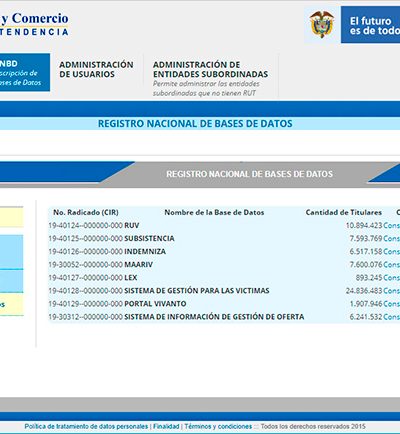
Task: Select radicado 19-40126--000000-000
Action: 86,251
